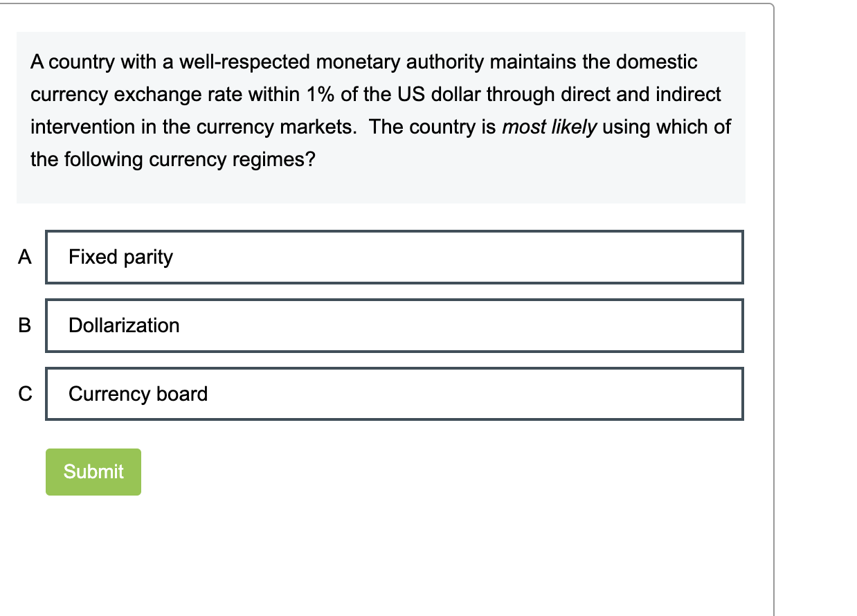
Task: Click the text Dollarization
Action: [124, 325]
